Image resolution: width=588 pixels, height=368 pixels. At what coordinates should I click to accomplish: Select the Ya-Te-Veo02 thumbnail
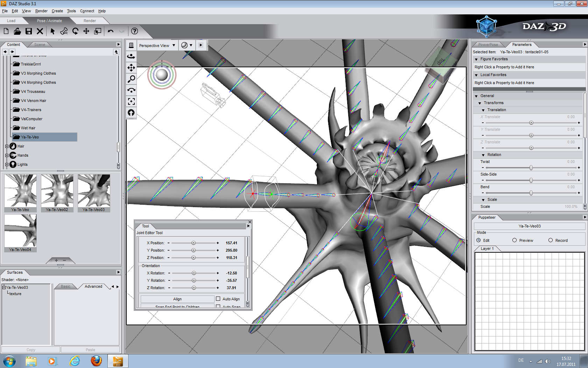coord(57,193)
